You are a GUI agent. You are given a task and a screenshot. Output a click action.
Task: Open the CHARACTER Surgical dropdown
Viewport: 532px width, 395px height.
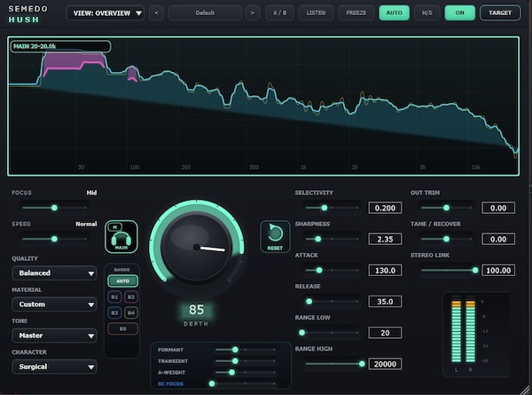54,367
